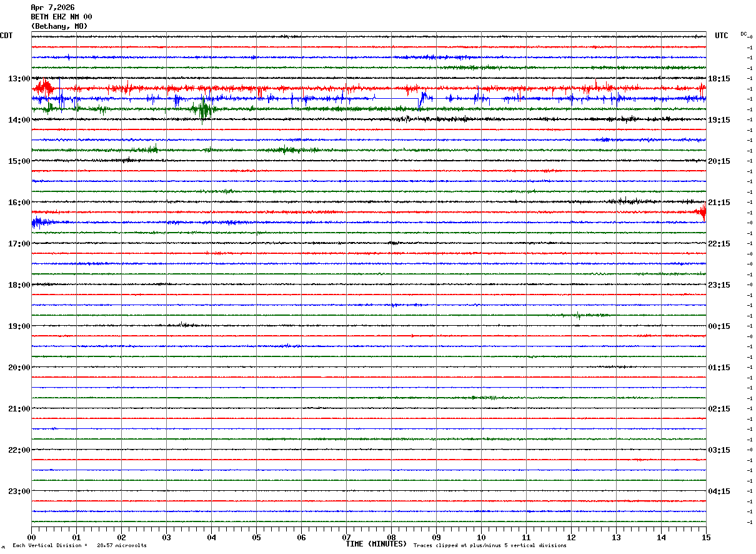Click the 19:15 UTC label
The height and width of the screenshot is (554, 756).
(719, 120)
